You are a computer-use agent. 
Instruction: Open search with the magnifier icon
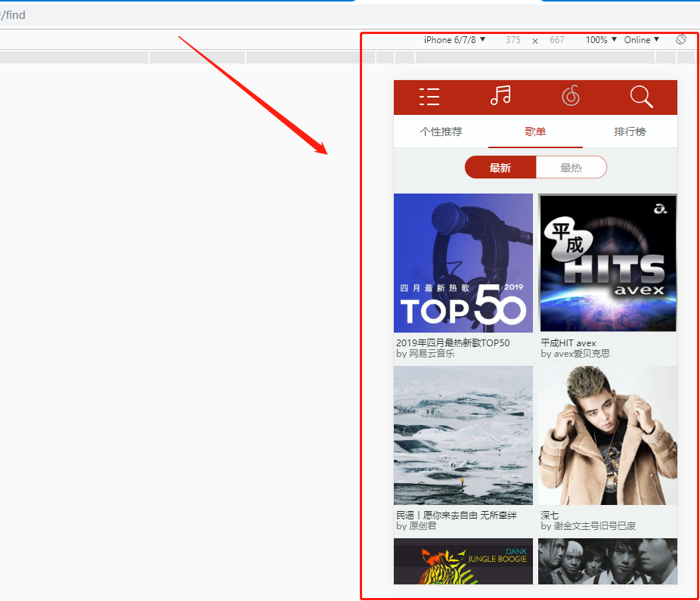(x=642, y=97)
